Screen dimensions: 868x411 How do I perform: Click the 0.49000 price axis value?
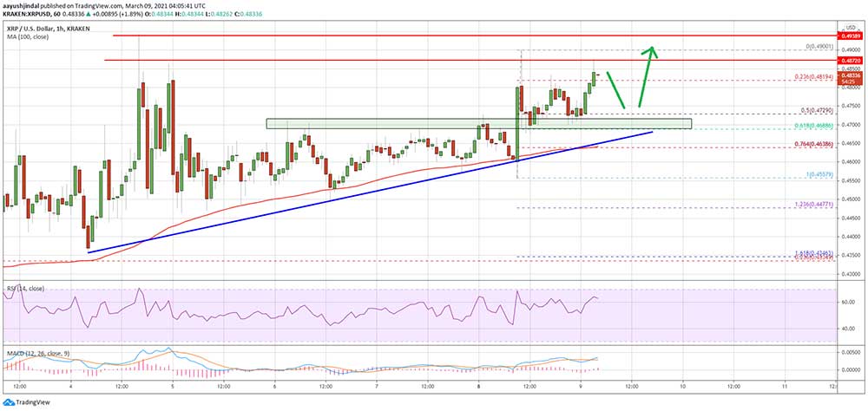(x=850, y=50)
